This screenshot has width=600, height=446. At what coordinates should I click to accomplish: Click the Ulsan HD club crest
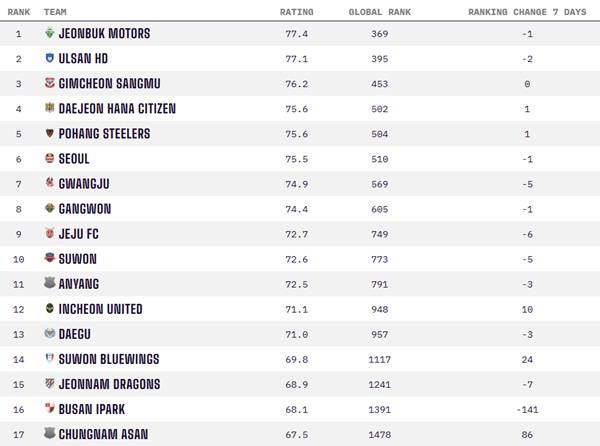[50, 58]
